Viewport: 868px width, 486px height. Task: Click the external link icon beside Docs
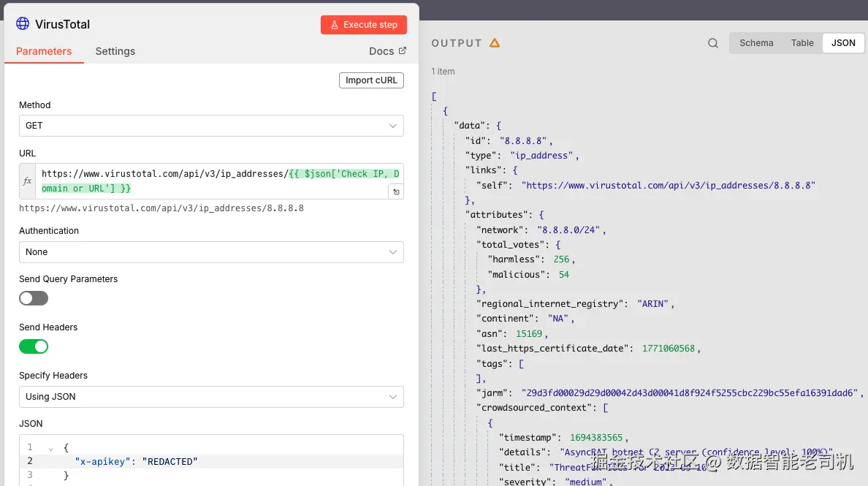(403, 51)
